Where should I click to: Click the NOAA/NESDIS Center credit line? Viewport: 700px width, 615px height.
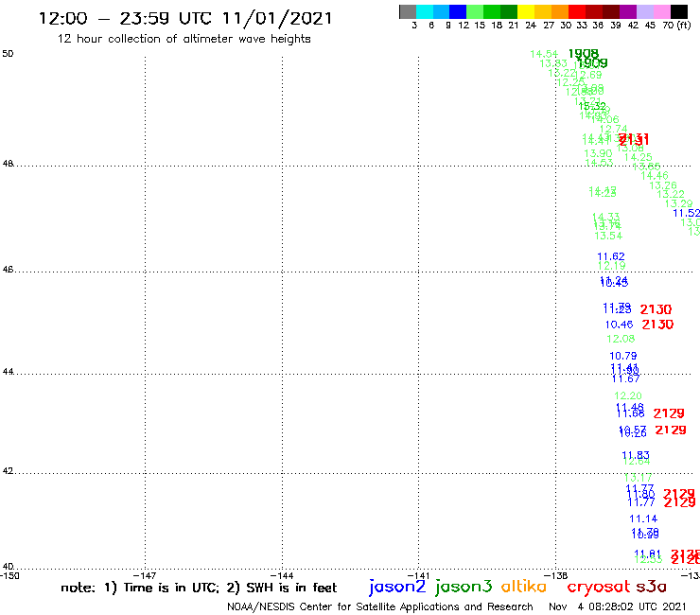click(x=380, y=606)
